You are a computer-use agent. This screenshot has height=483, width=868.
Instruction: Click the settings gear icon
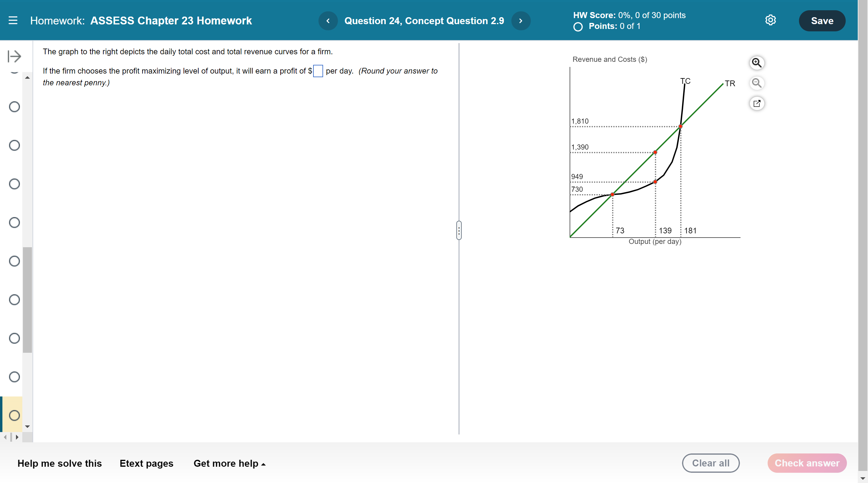(x=771, y=20)
